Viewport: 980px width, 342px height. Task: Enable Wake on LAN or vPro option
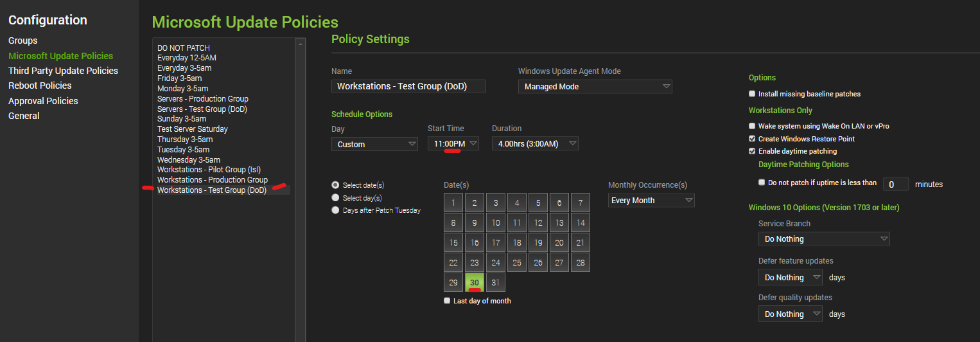[x=753, y=126]
